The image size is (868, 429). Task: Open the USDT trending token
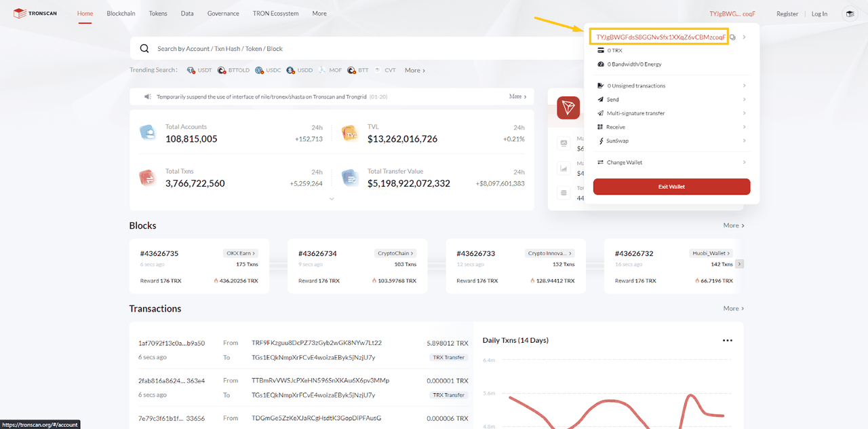click(x=199, y=70)
